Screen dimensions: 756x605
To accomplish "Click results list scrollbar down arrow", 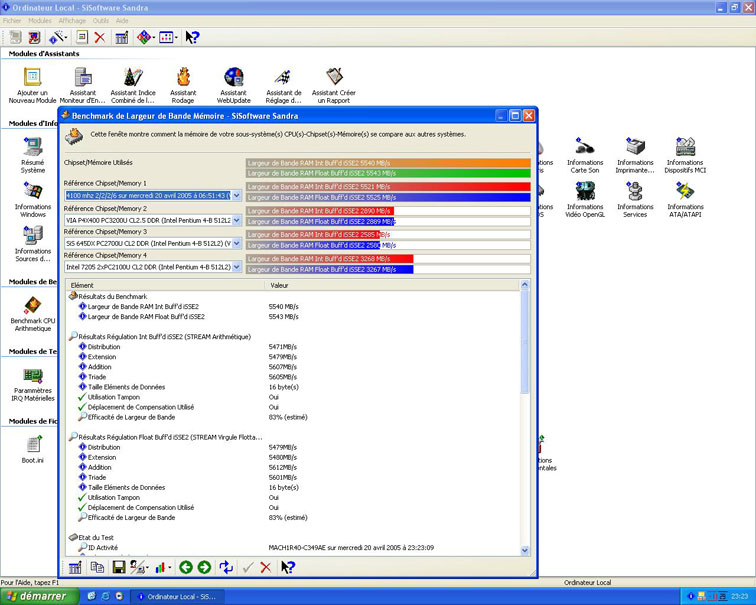I will (525, 550).
